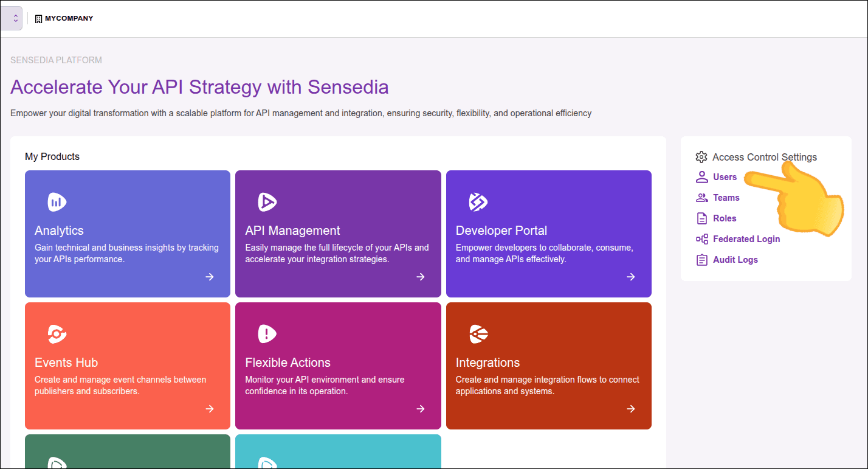Screen dimensions: 868x469
Task: Go to the Teams settings link
Action: (x=726, y=198)
